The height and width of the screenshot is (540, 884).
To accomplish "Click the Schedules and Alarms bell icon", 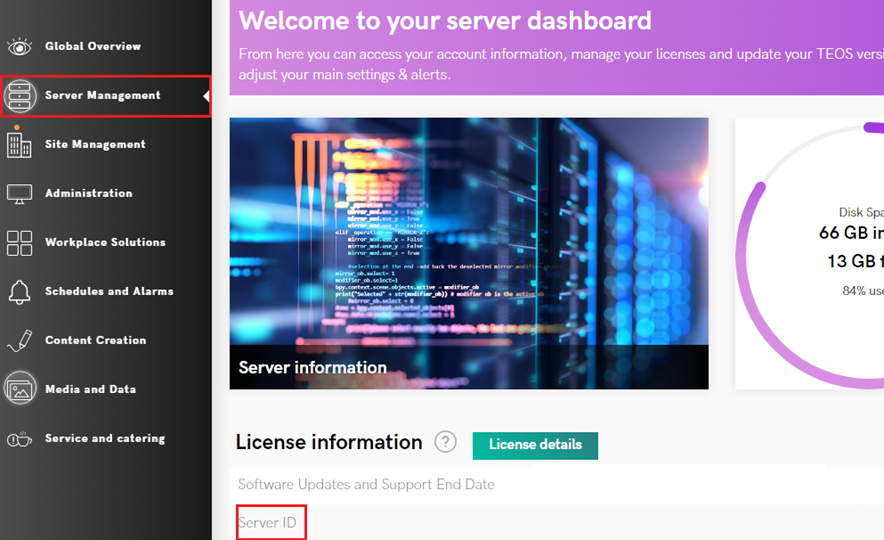I will tap(20, 291).
